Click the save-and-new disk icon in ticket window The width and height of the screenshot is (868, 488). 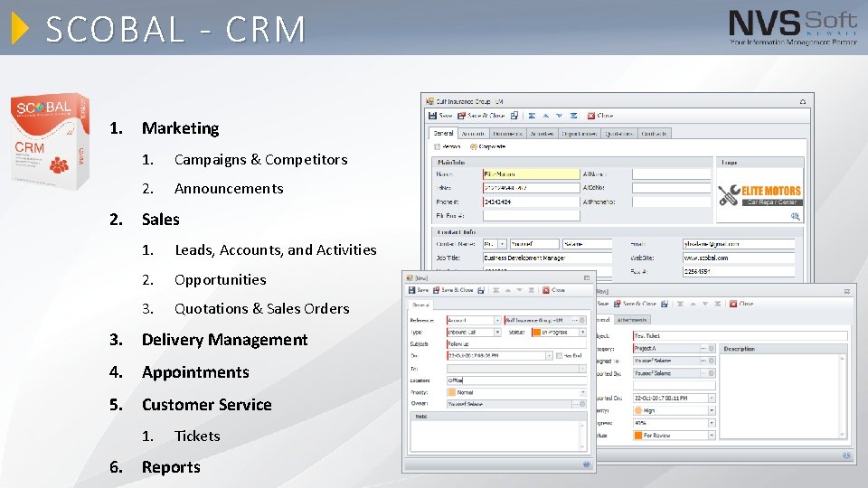point(665,304)
